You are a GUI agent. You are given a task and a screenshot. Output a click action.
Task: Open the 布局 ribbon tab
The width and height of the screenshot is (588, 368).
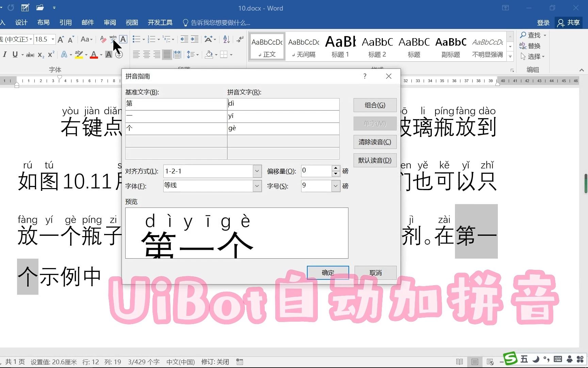(43, 22)
